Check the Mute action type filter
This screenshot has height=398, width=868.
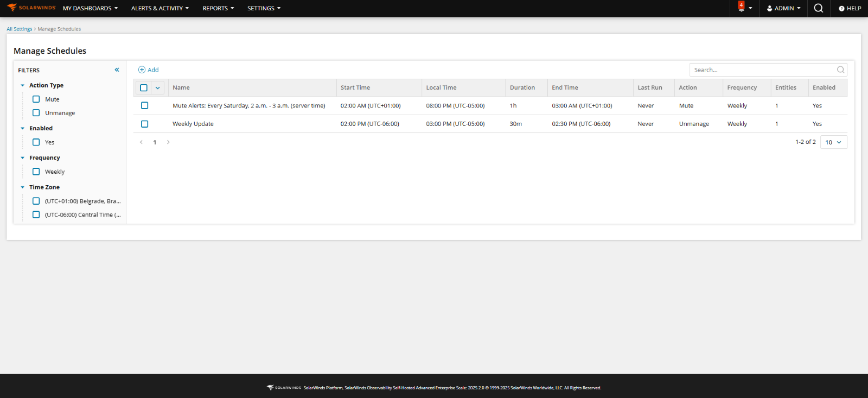coord(36,99)
